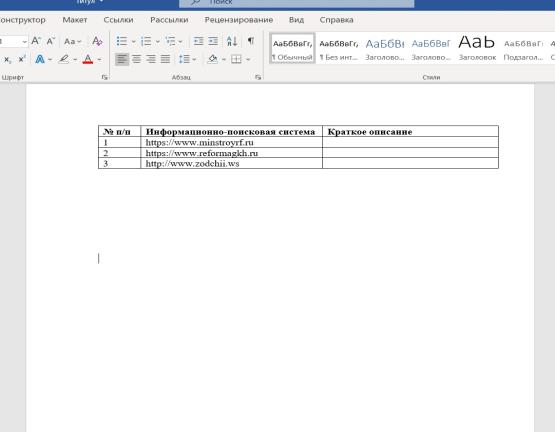Apply subscript formatting

(x=7, y=59)
